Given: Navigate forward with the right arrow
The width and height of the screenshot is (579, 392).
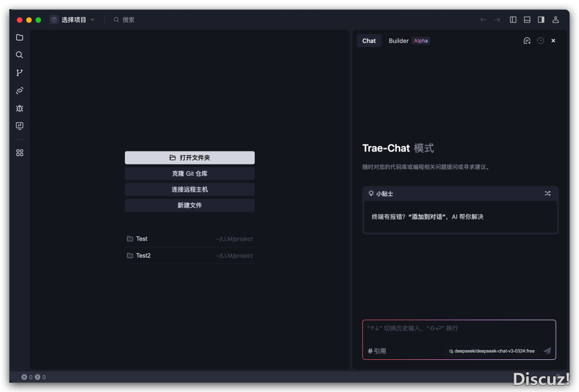Looking at the screenshot, I should tap(498, 19).
